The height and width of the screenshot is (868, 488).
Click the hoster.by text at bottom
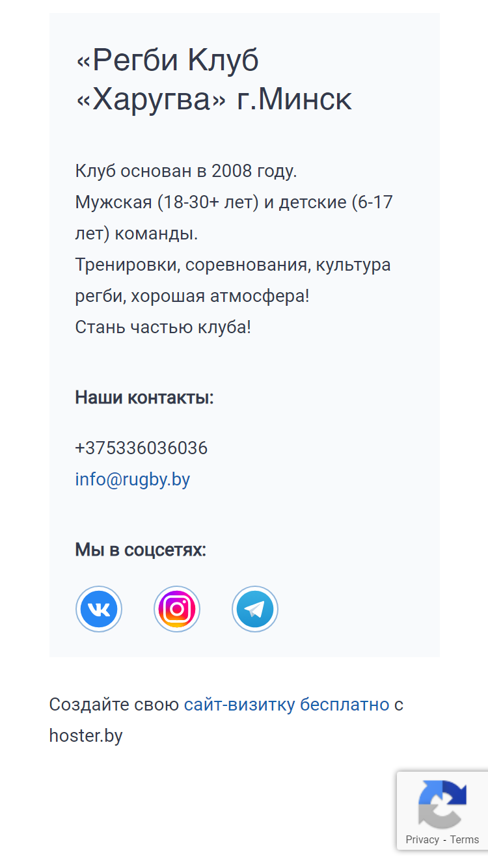(x=86, y=736)
